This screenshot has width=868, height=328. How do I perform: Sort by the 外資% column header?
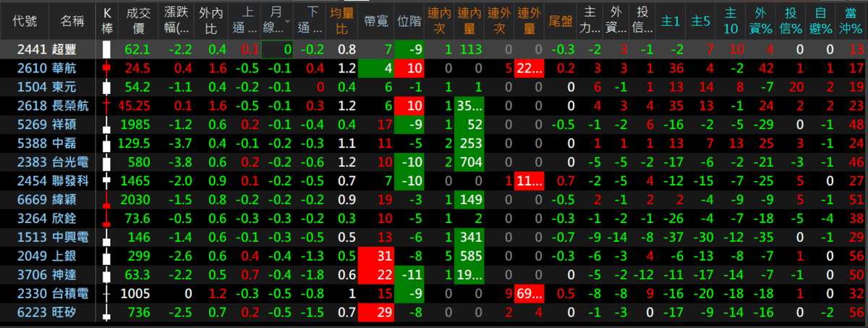pos(761,21)
